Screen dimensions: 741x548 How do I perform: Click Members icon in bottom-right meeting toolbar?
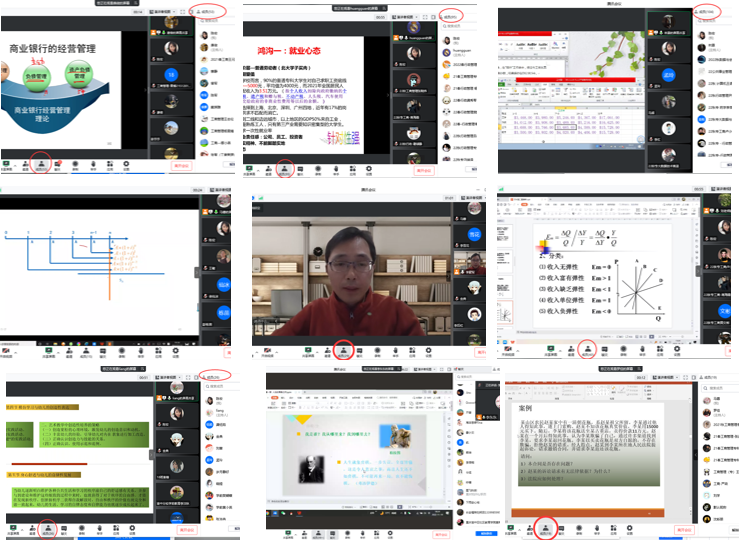point(546,528)
